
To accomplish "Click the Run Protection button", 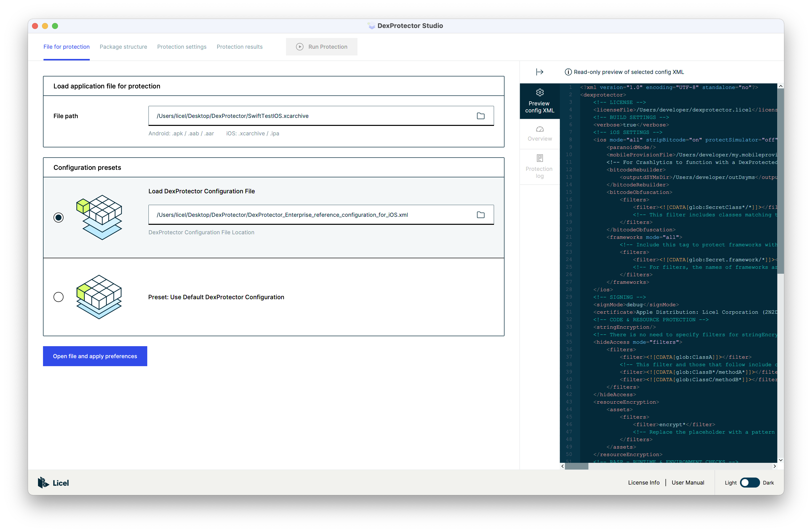I will (321, 47).
